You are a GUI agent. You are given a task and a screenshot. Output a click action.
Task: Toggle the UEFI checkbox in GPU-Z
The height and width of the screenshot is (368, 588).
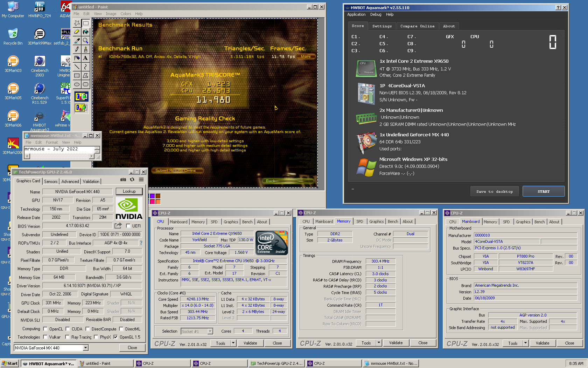(128, 226)
